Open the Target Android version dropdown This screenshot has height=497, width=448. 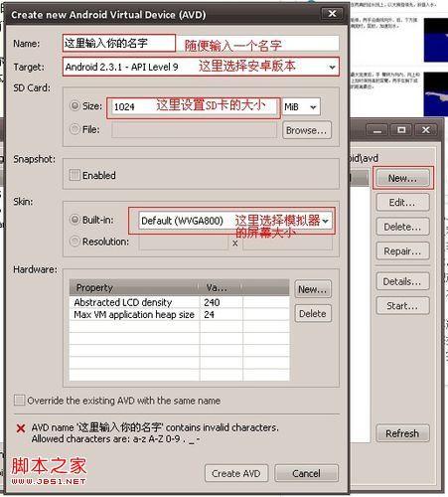pyautogui.click(x=201, y=67)
